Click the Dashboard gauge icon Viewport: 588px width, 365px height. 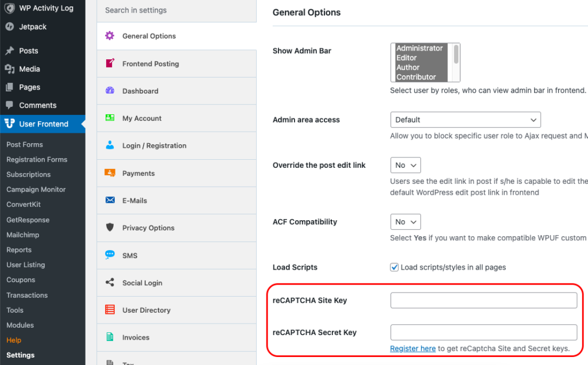click(x=110, y=90)
